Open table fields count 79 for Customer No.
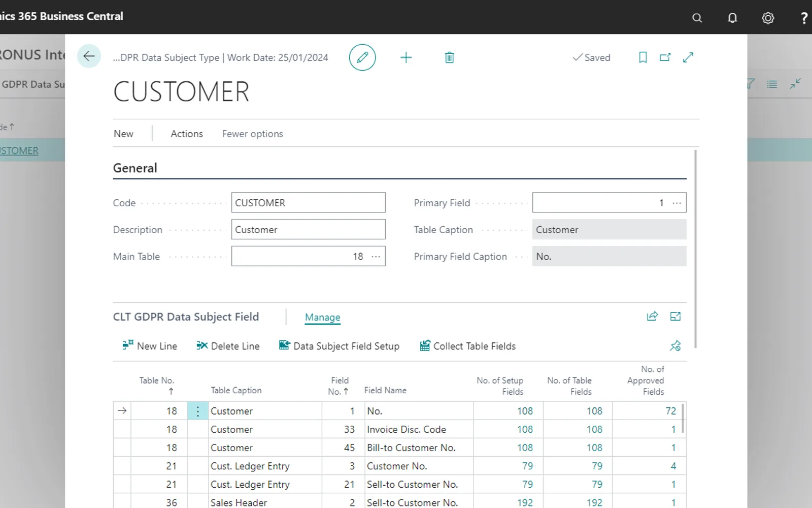 pyautogui.click(x=597, y=466)
